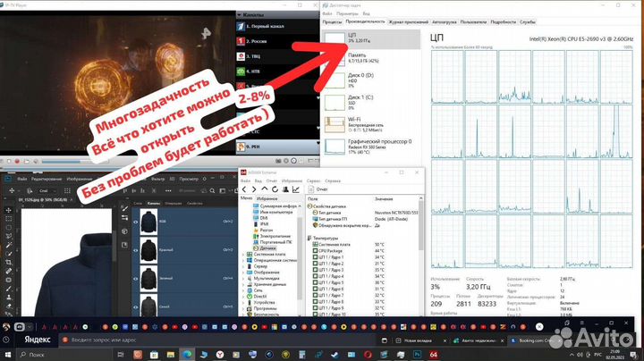644x361 pixels.
Task: Open Task View on the taskbar
Action: 121,355
